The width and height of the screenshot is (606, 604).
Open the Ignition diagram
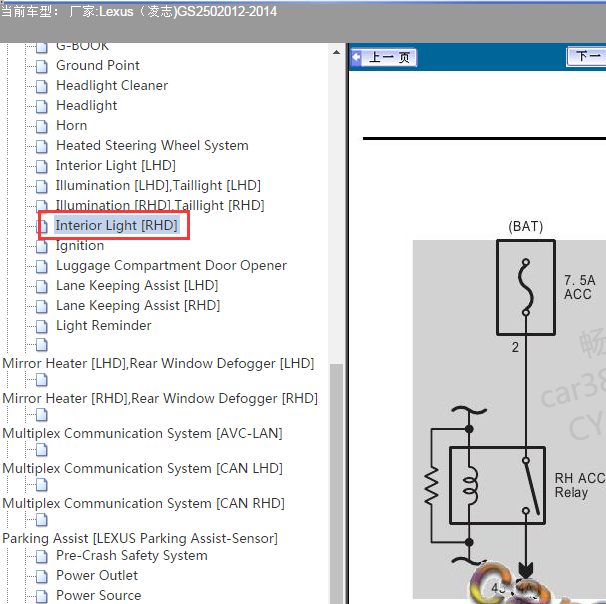click(80, 245)
